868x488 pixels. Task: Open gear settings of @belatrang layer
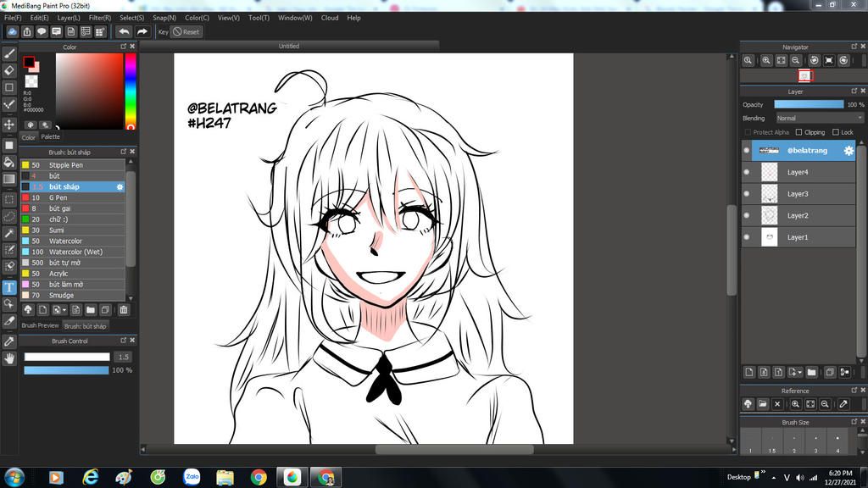point(848,151)
